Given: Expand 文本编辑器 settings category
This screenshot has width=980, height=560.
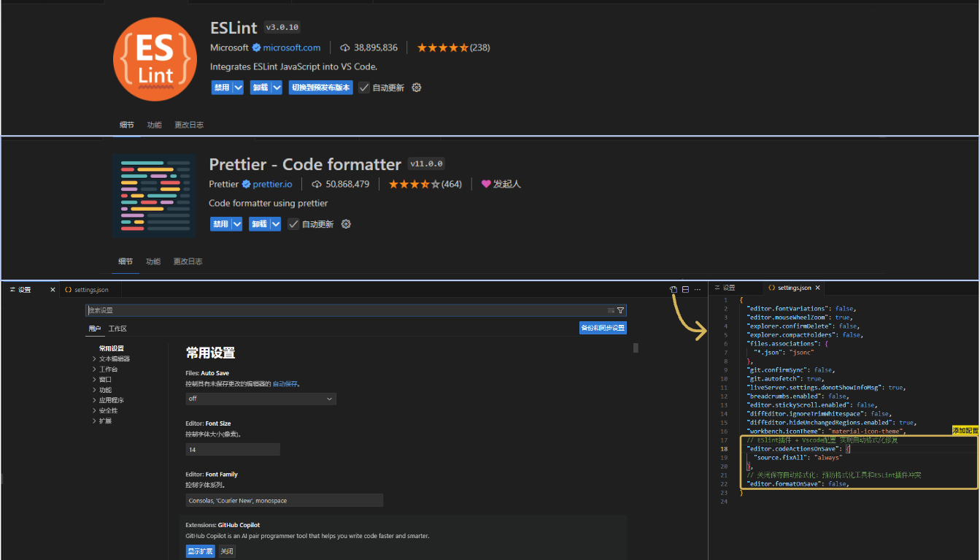Looking at the screenshot, I should [x=94, y=359].
